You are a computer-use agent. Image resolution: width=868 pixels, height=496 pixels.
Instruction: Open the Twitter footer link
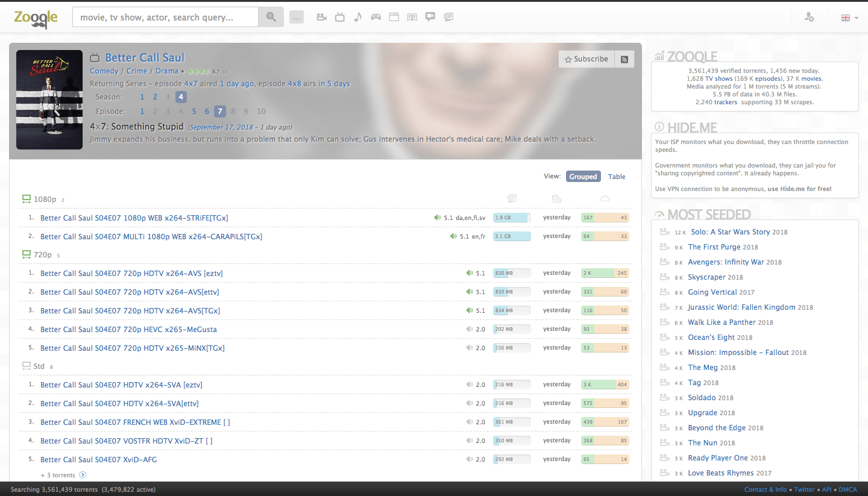[804, 489]
